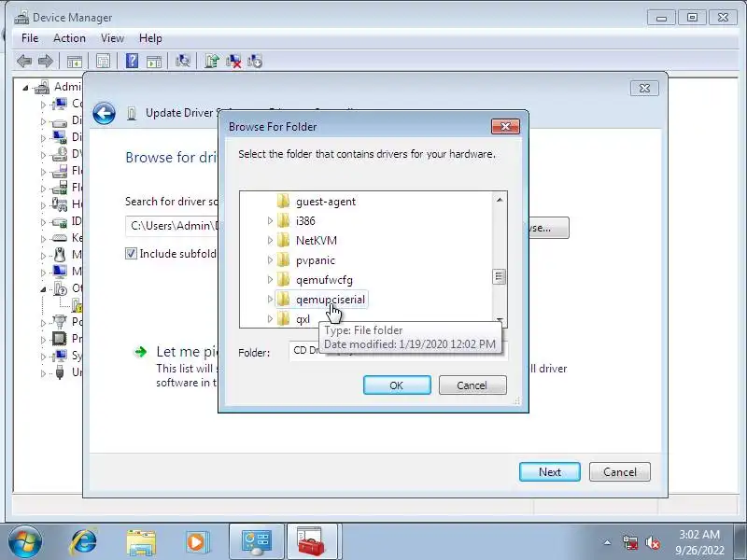The image size is (747, 560).
Task: Click Processors chip icon in device tree
Action: (x=60, y=339)
